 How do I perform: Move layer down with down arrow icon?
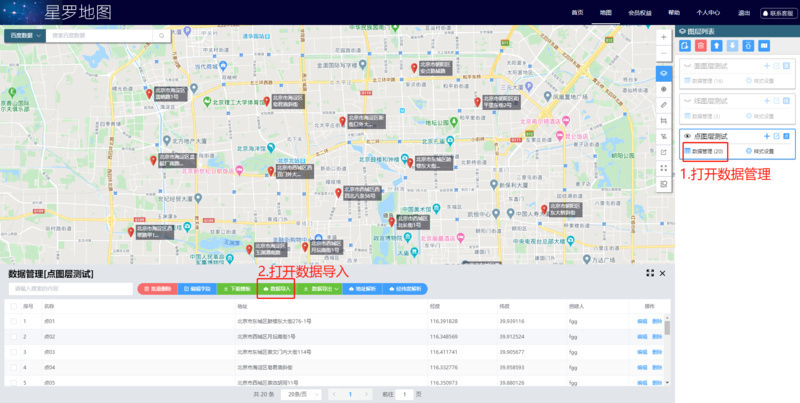pyautogui.click(x=732, y=46)
